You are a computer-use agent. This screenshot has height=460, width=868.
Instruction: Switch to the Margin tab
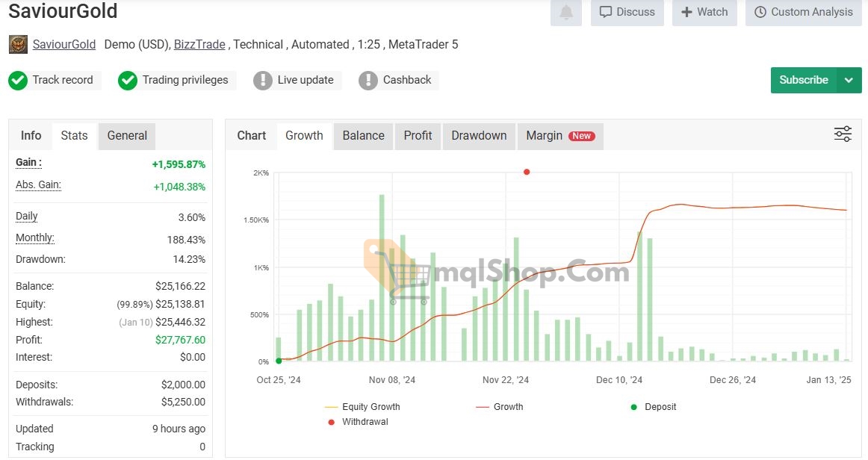(x=559, y=136)
